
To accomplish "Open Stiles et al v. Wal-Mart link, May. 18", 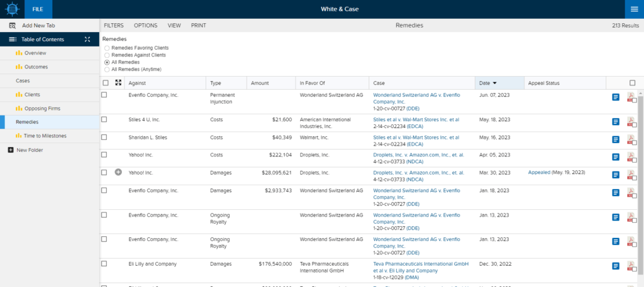I will [416, 120].
